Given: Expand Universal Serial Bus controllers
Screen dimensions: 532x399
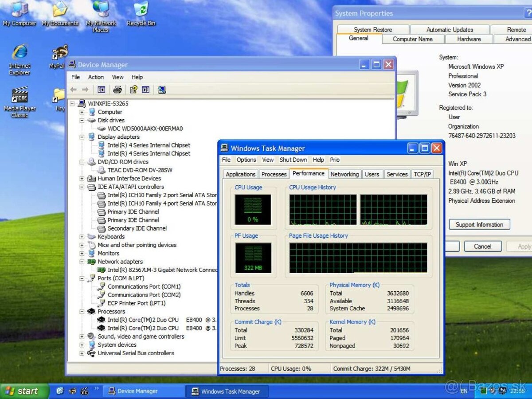Looking at the screenshot, I should click(x=82, y=353).
